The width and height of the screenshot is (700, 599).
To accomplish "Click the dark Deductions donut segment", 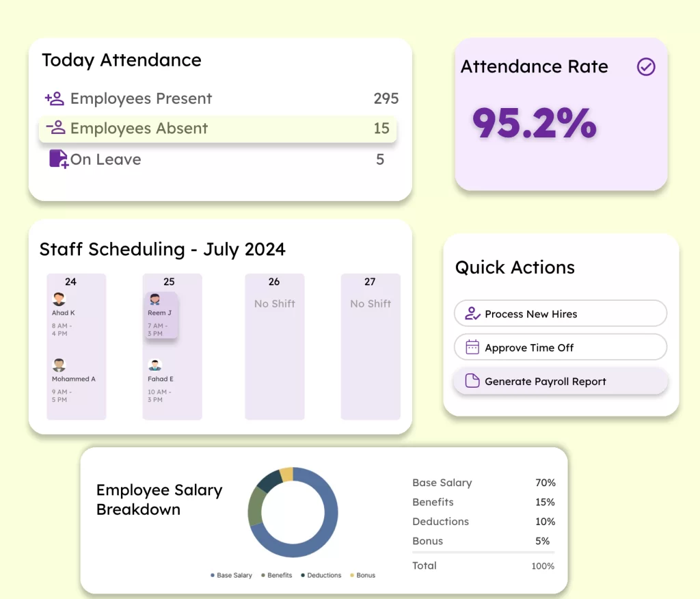I will point(271,481).
